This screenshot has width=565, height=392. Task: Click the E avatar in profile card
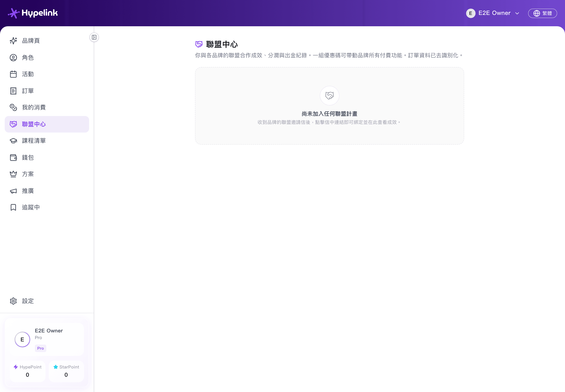click(x=22, y=339)
